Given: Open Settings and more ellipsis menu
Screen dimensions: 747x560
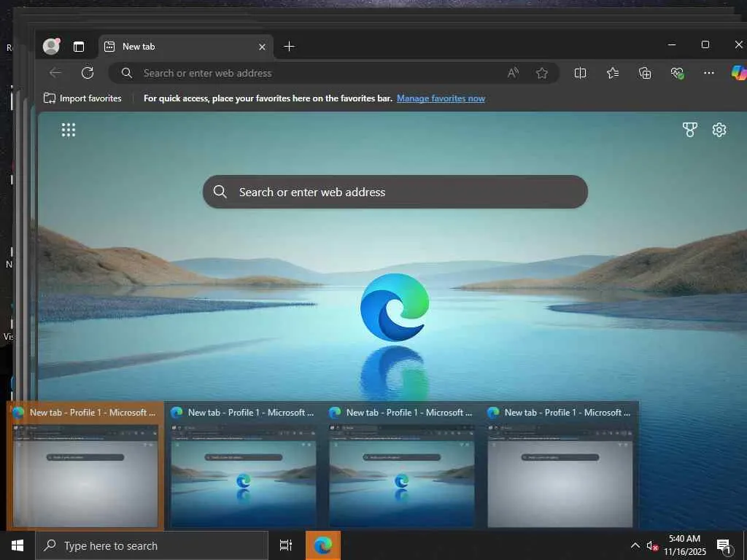Looking at the screenshot, I should tap(709, 73).
